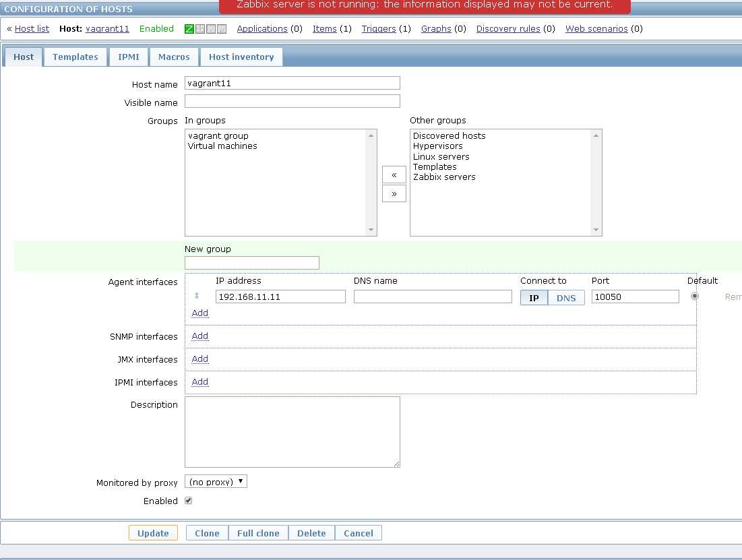This screenshot has width=742, height=560.
Task: Focus the Visible name field
Action: pyautogui.click(x=292, y=101)
